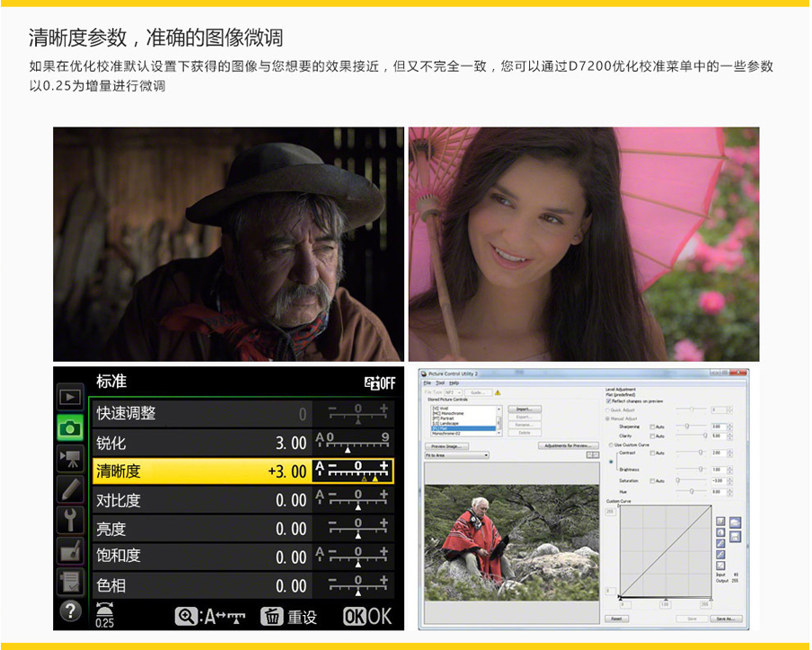812x650 pixels.
Task: Click the Hue value stepper arrows
Action: (x=729, y=492)
